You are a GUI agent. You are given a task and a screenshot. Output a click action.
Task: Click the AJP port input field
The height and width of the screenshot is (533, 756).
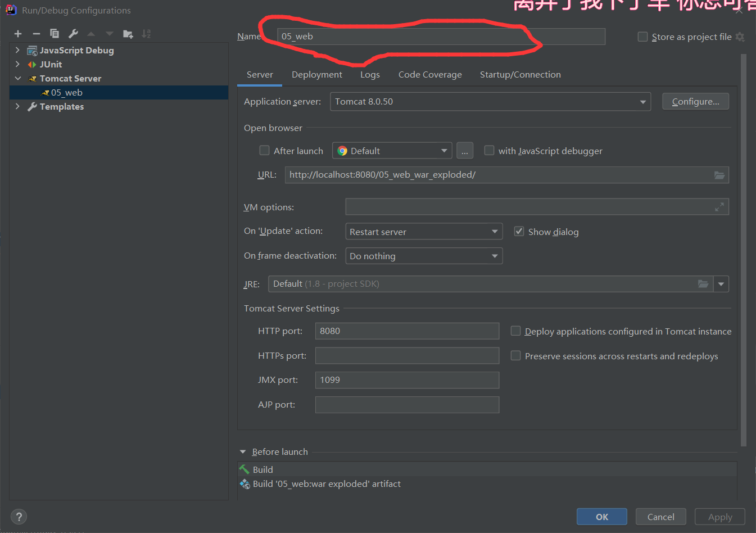[x=407, y=405]
